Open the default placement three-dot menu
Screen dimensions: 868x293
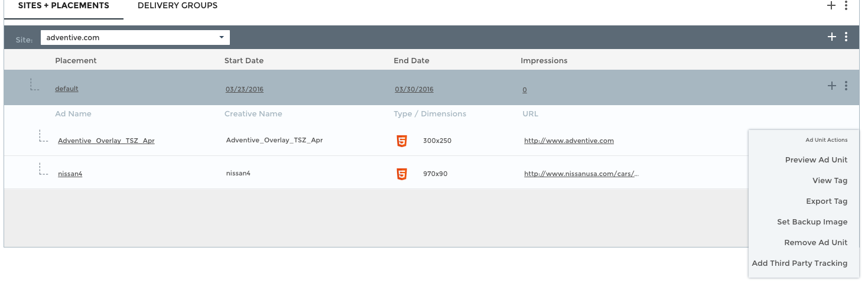click(x=846, y=86)
